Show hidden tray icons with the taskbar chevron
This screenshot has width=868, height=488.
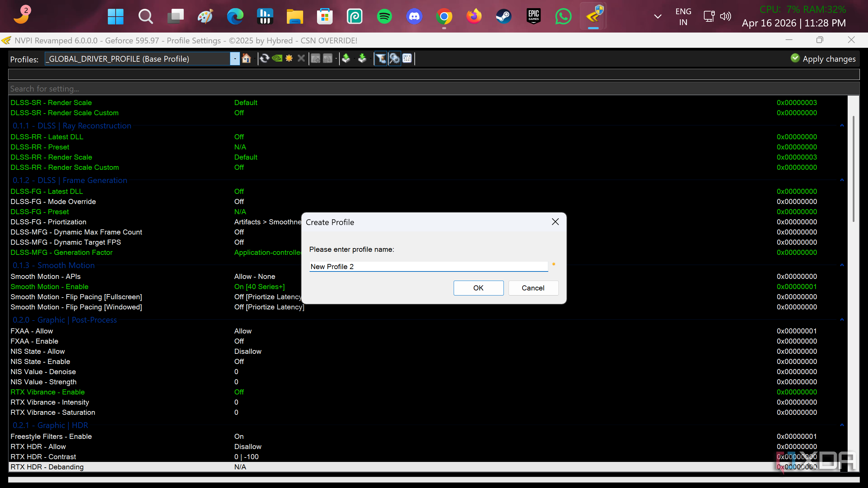(x=658, y=16)
